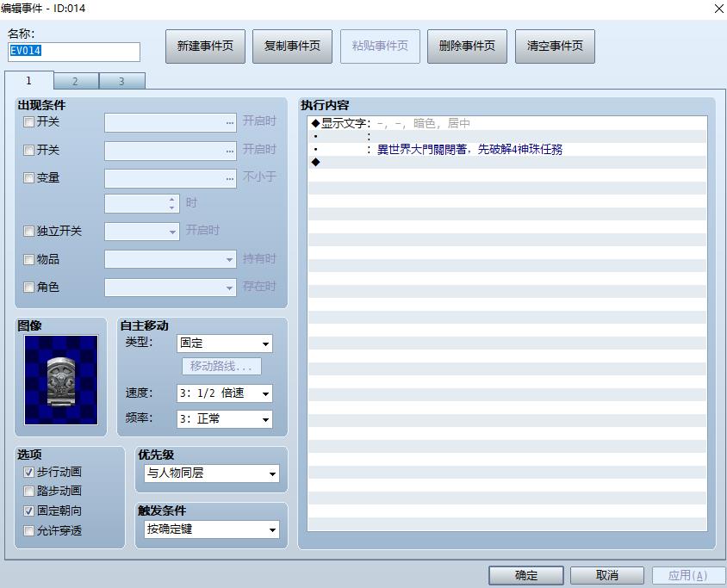Open the 物品 item dropdown
This screenshot has height=588, width=727.
point(171,259)
